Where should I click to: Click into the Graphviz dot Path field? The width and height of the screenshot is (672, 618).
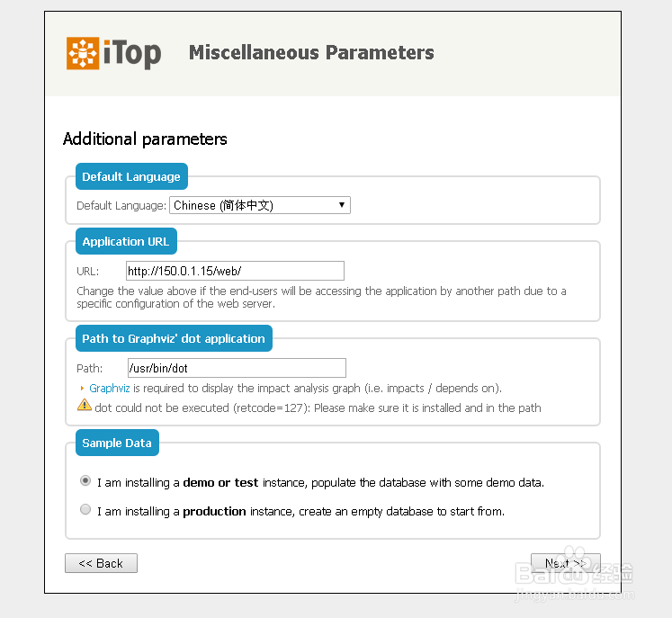coord(236,368)
